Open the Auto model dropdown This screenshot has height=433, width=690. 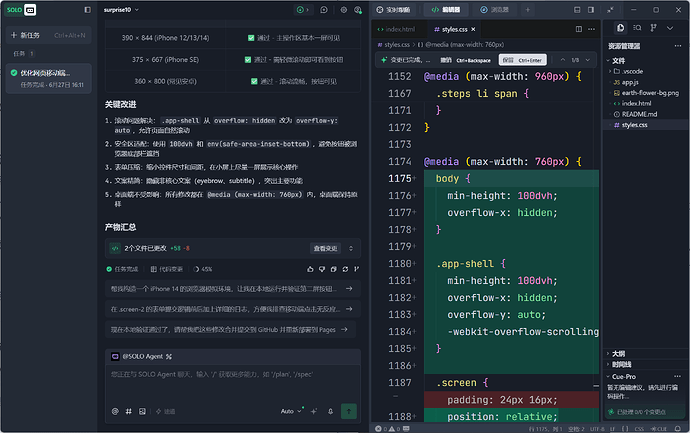tap(291, 411)
